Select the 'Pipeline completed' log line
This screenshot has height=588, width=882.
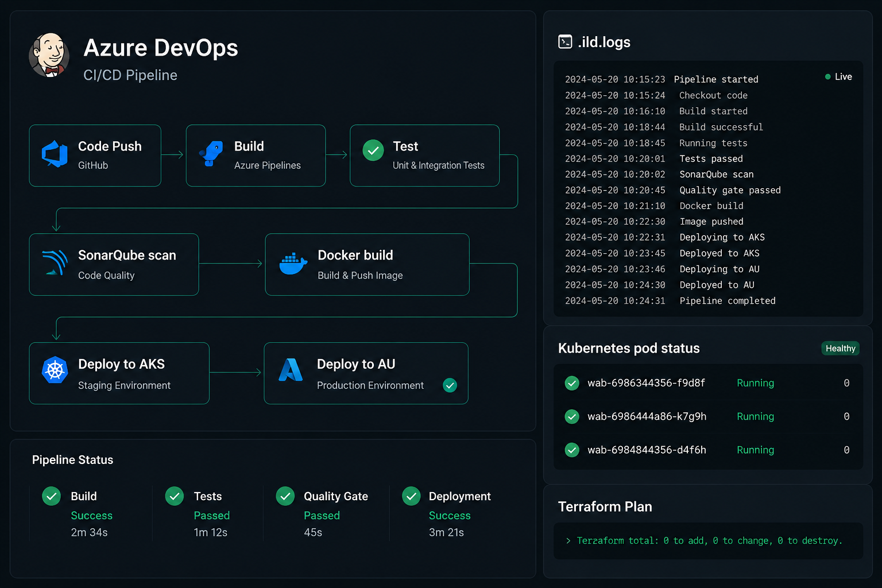click(670, 301)
